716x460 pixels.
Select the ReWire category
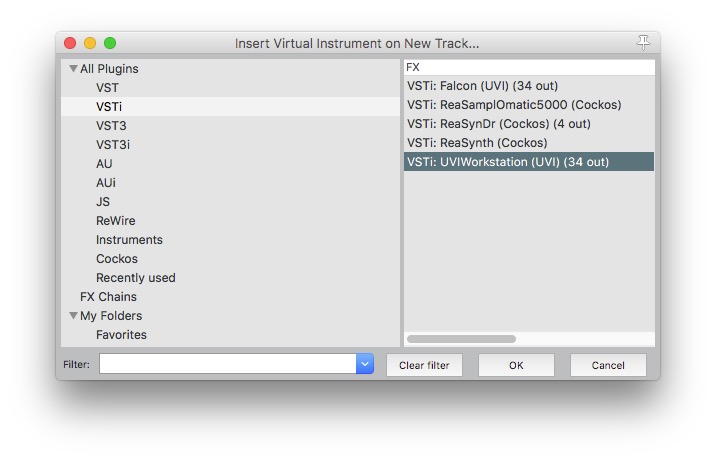coord(116,221)
